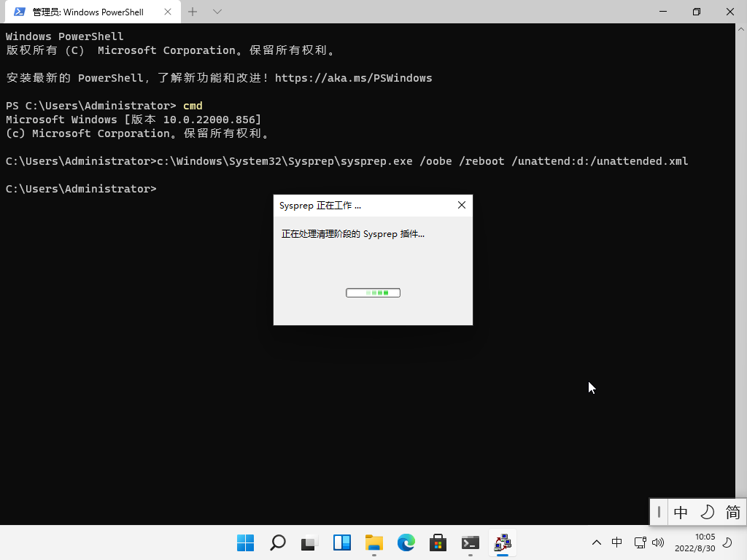Click the https://aka.ms/PSWindows link text
Screen dimensions: 747x560
pos(354,78)
